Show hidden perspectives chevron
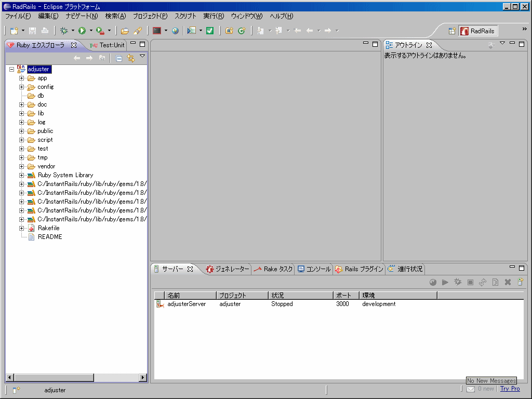Screen dimensions: 532x399 pos(525,29)
